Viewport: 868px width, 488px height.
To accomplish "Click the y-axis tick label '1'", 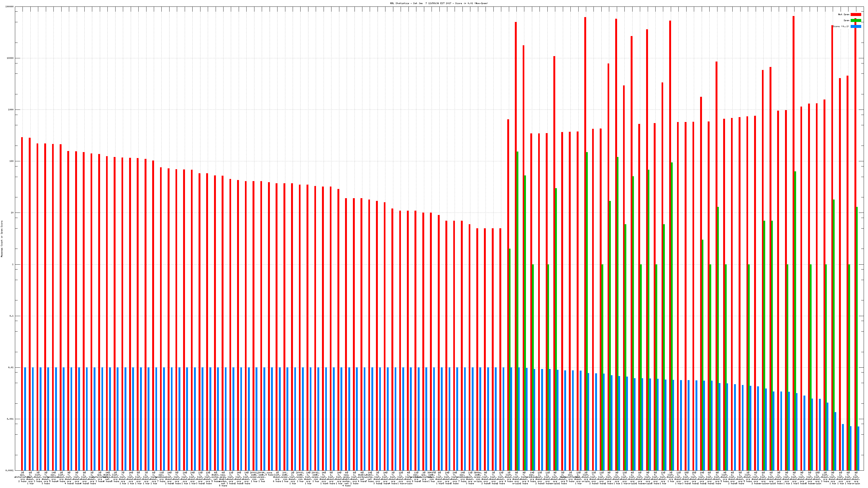I will click(x=13, y=264).
